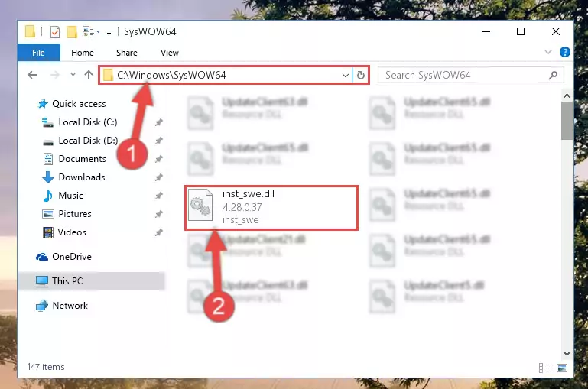588x389 pixels.
Task: Click the pin icon beside Local Disk (D:)
Action: coord(159,141)
